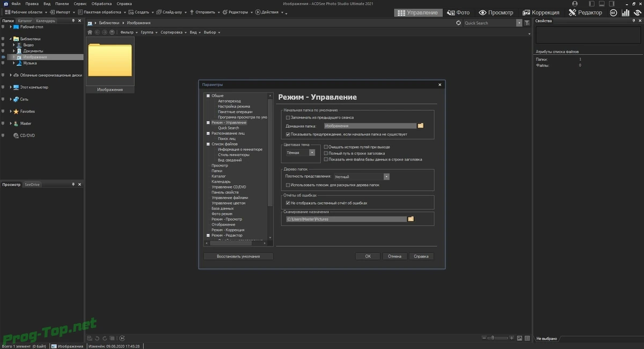This screenshot has height=349, width=644.
Task: Click the Home icon in file list toolbar
Action: coord(90,32)
